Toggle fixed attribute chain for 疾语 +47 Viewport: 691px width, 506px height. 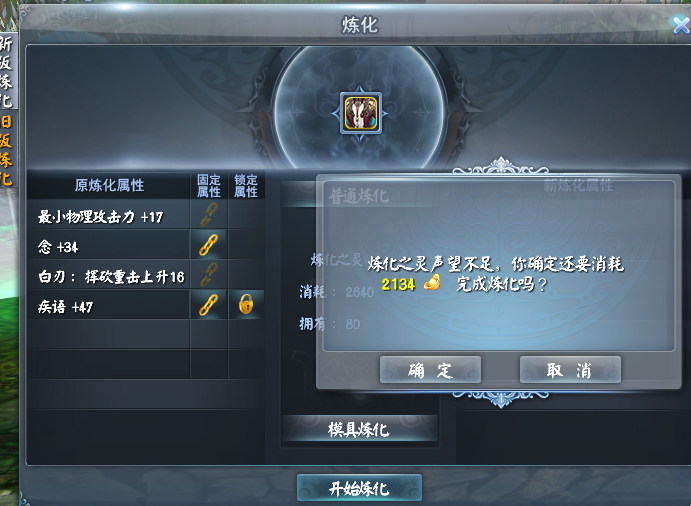point(208,305)
